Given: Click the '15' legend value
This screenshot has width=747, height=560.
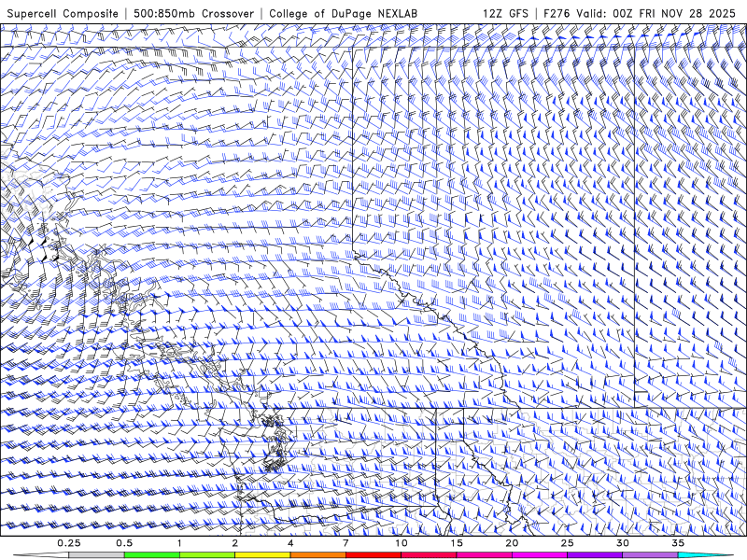Looking at the screenshot, I should point(457,543).
